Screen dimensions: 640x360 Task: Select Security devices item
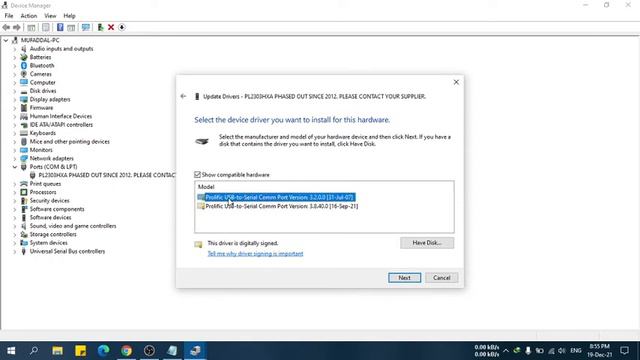[x=49, y=200]
